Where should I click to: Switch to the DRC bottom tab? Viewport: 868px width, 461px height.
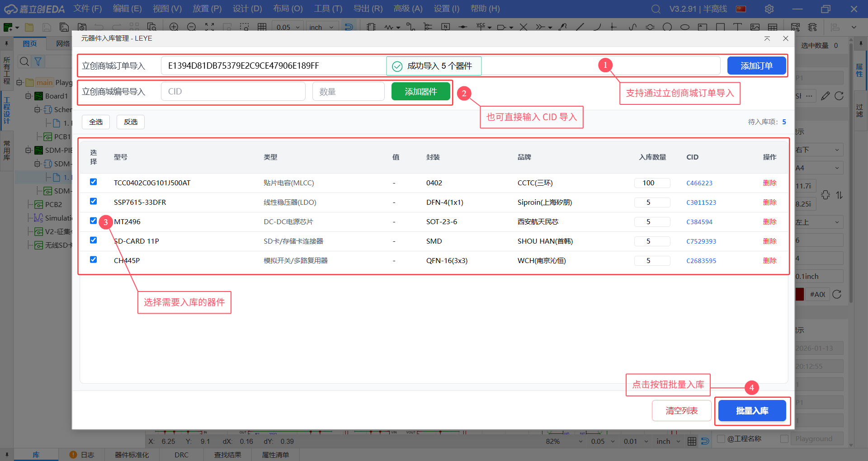coord(181,455)
